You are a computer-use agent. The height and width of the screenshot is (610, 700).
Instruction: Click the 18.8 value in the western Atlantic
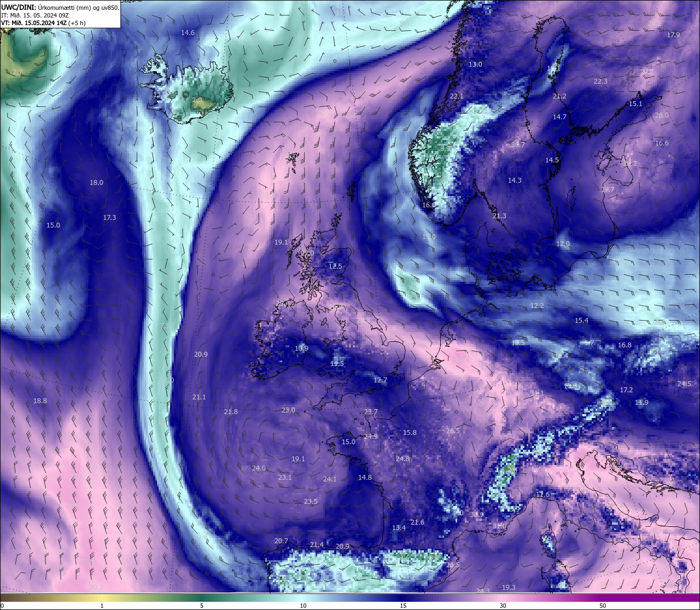[40, 401]
